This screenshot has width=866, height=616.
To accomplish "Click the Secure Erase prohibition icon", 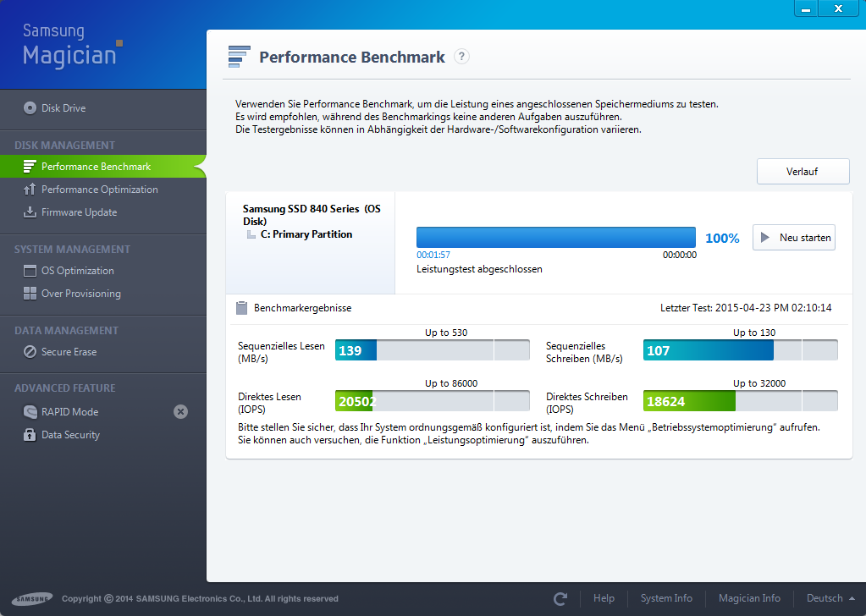I will [30, 352].
